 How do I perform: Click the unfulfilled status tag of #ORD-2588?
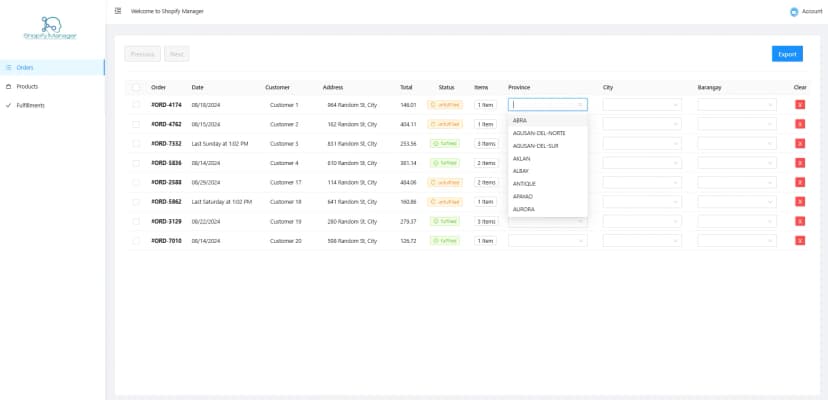point(445,182)
